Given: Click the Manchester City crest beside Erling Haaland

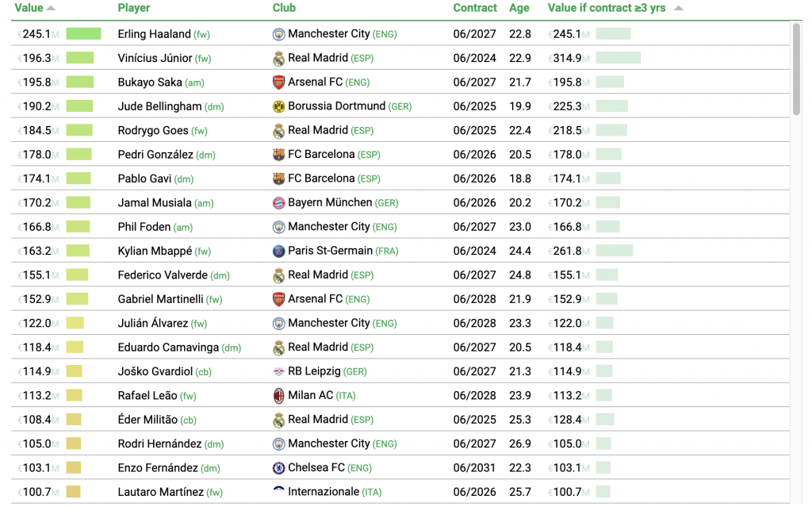Looking at the screenshot, I should tap(278, 34).
